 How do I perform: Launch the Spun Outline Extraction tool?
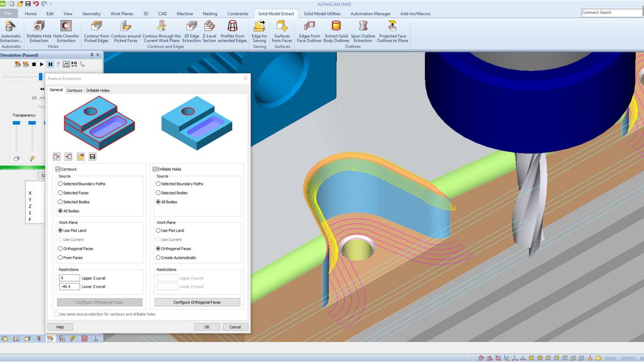pos(363,26)
